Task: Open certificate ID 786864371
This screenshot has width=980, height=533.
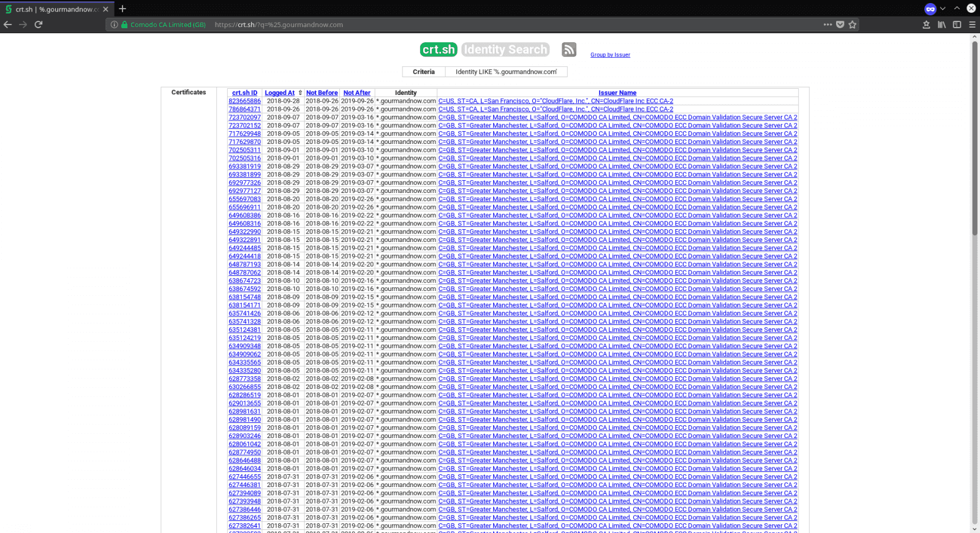Action: pos(244,109)
